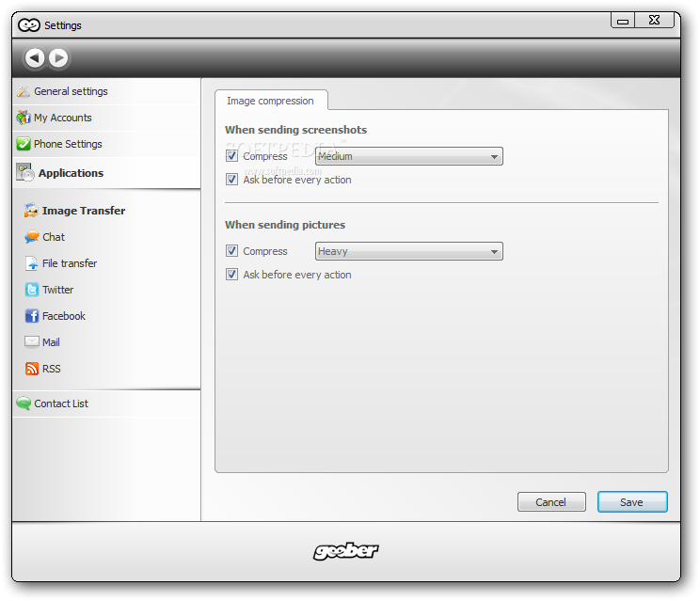
Task: Go back with the left arrow button
Action: [35, 58]
